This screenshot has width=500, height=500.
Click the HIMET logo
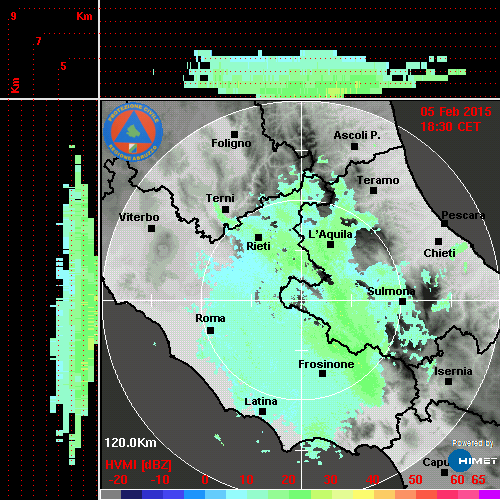point(473,461)
